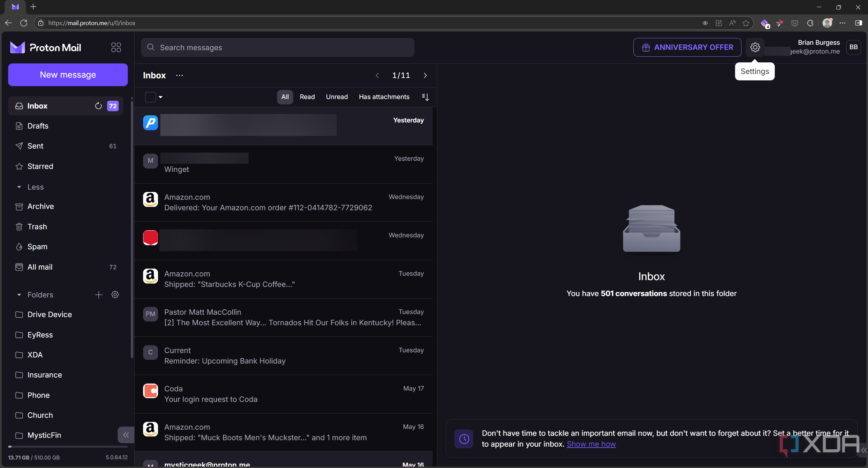Open the Church folder

[x=66, y=415]
